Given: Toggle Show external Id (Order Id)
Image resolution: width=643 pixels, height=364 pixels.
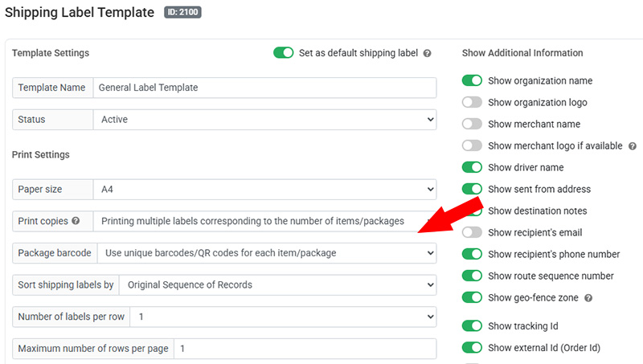Looking at the screenshot, I should click(x=472, y=348).
